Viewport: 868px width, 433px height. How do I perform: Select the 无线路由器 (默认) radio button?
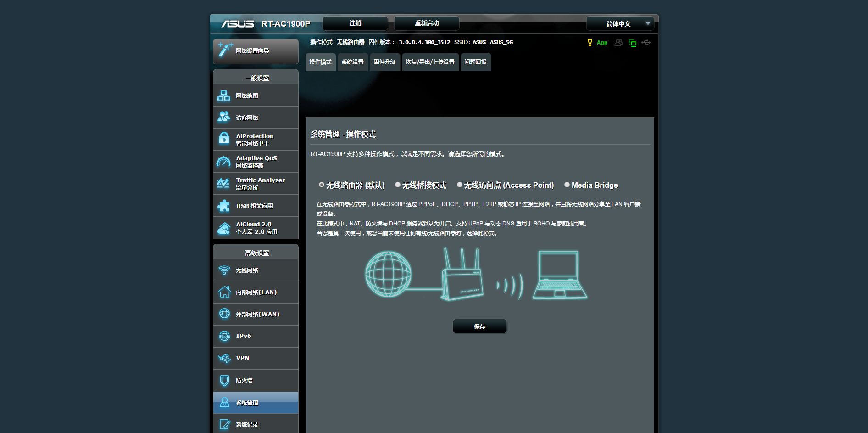pos(322,185)
